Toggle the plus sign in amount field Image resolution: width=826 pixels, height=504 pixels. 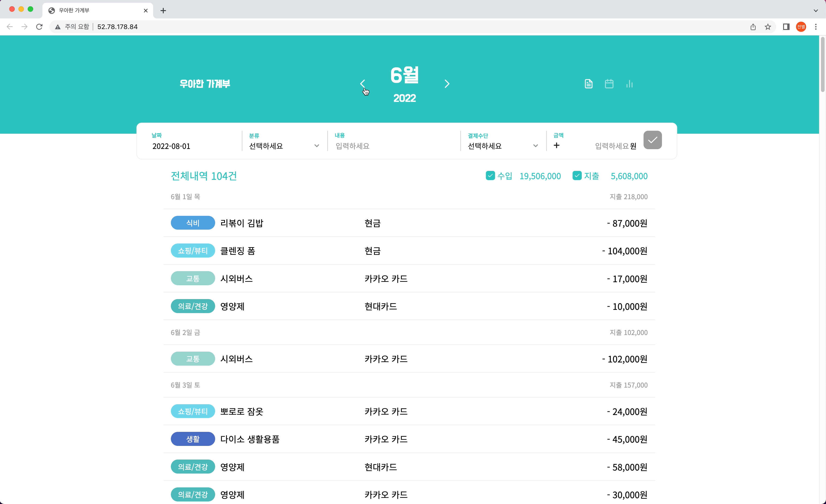click(556, 145)
